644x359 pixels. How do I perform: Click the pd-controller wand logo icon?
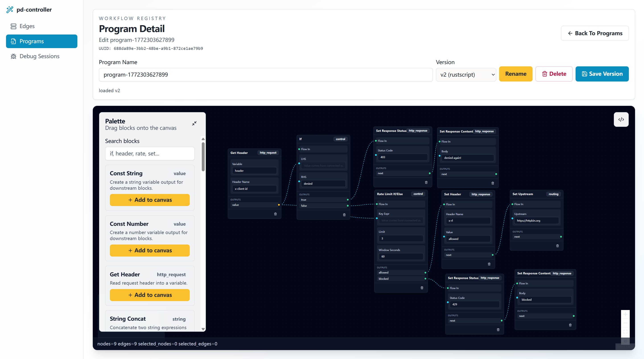point(10,10)
